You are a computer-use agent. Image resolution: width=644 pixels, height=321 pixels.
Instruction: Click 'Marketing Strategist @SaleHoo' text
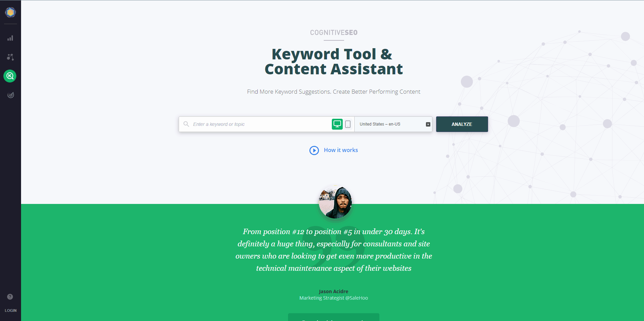[x=334, y=298]
